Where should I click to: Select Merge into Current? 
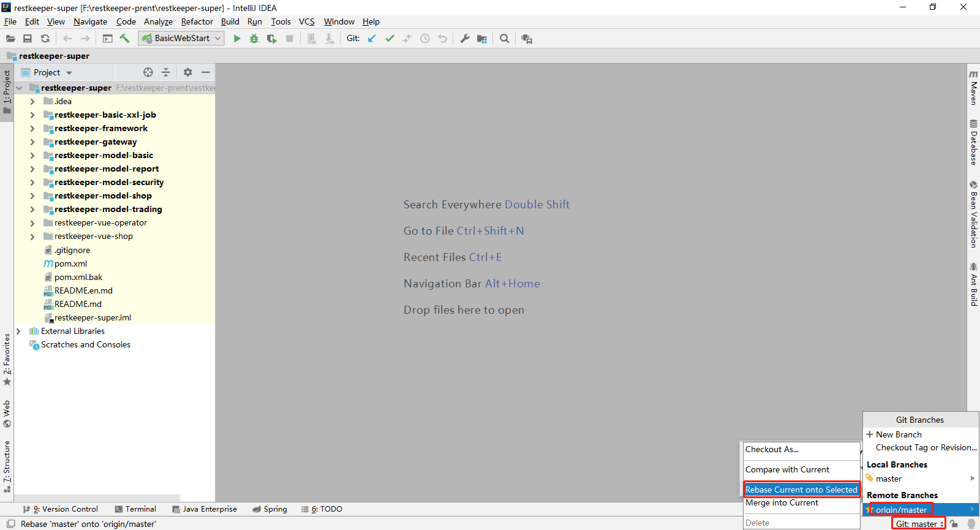click(x=801, y=502)
